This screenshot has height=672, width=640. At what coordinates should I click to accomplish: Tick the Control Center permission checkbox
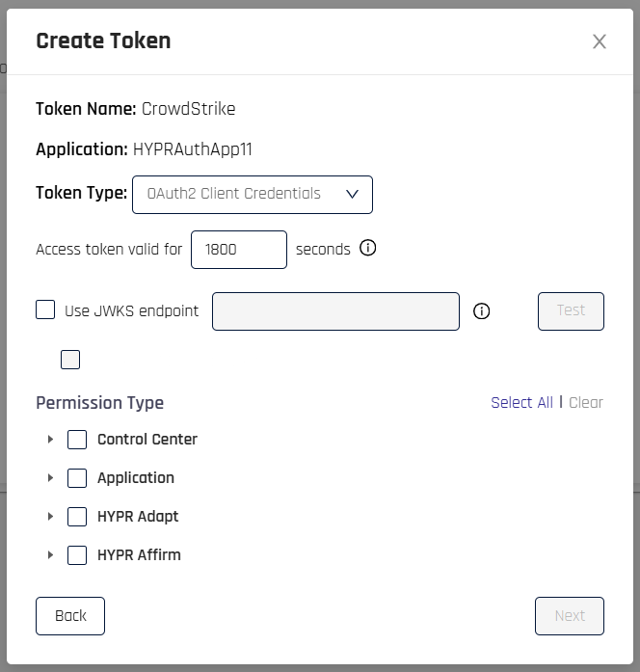(77, 440)
